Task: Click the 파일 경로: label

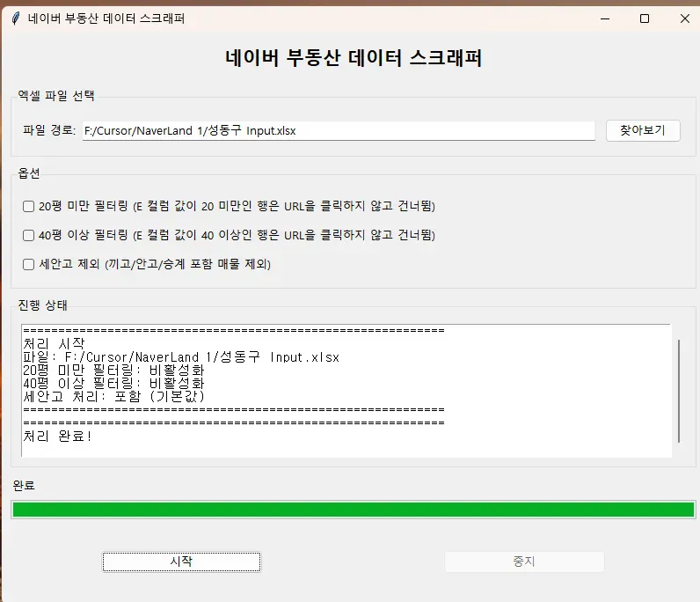Action: 49,130
